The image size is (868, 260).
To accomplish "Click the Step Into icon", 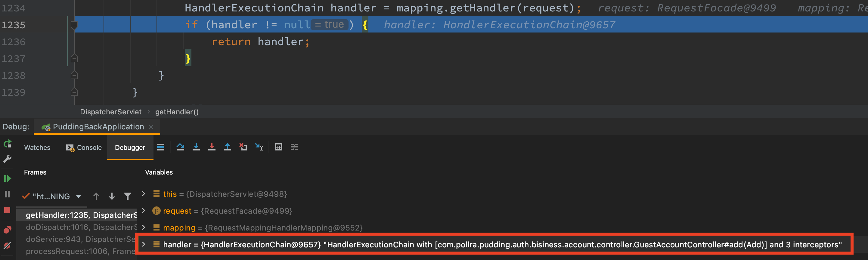I will (196, 147).
